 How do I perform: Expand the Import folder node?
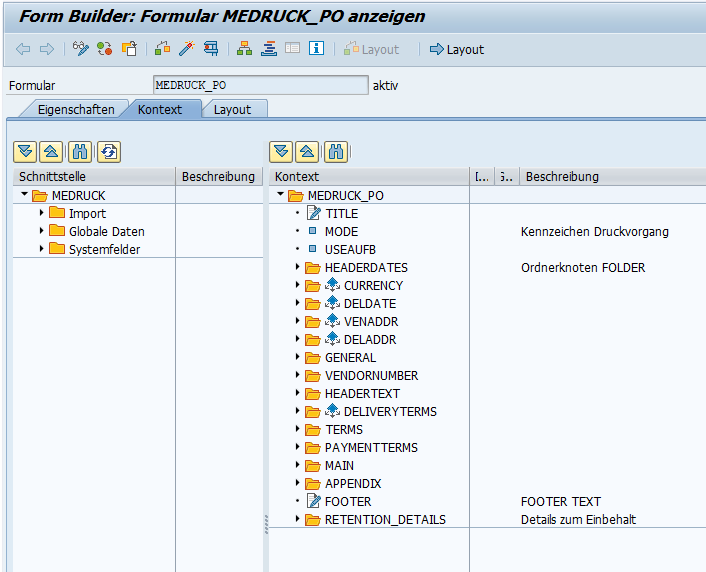41,213
